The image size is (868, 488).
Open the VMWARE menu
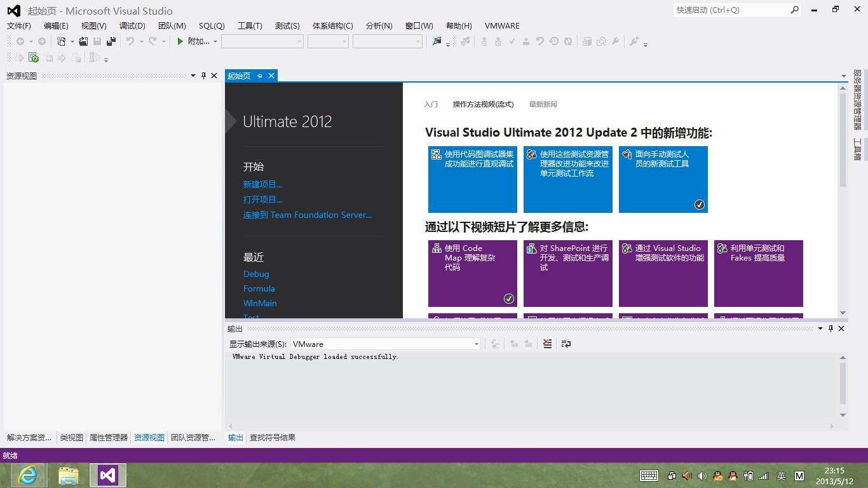(x=502, y=26)
